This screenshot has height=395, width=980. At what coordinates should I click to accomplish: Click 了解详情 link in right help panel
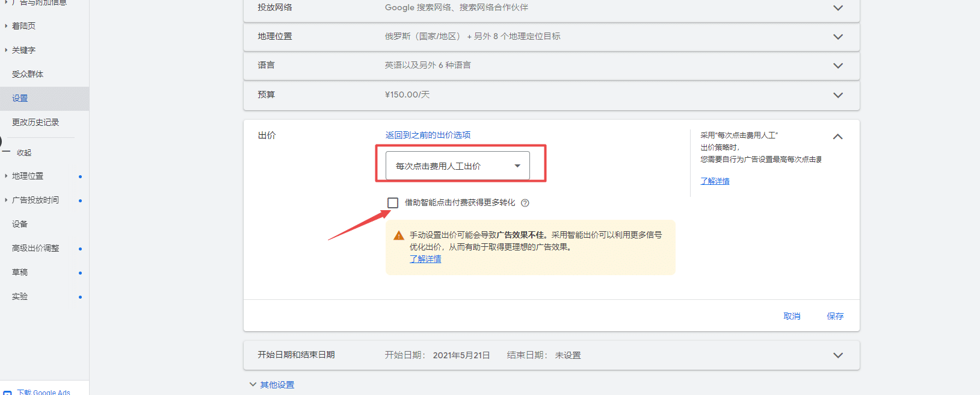click(x=715, y=181)
